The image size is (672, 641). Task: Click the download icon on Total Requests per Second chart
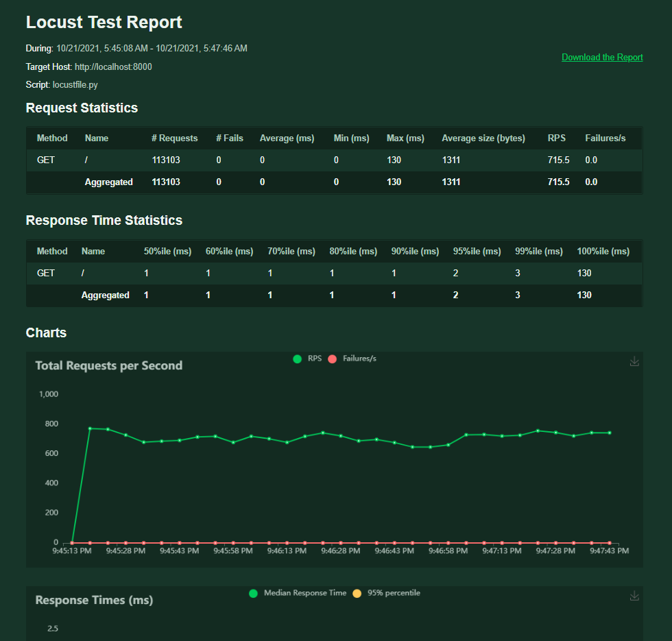[634, 361]
